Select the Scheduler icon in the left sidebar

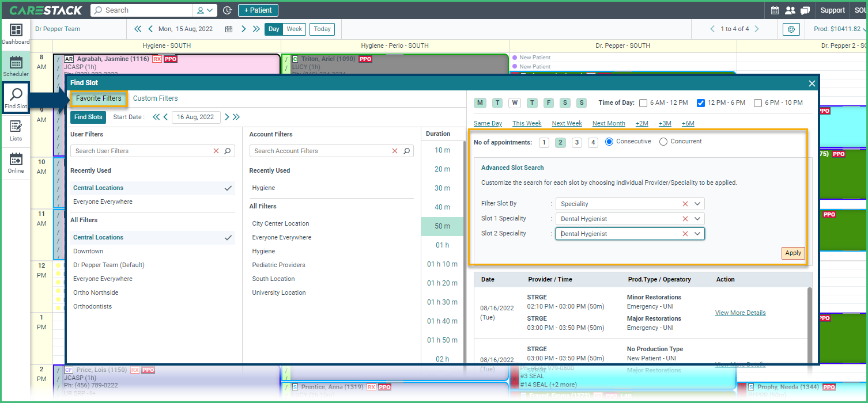[16, 63]
